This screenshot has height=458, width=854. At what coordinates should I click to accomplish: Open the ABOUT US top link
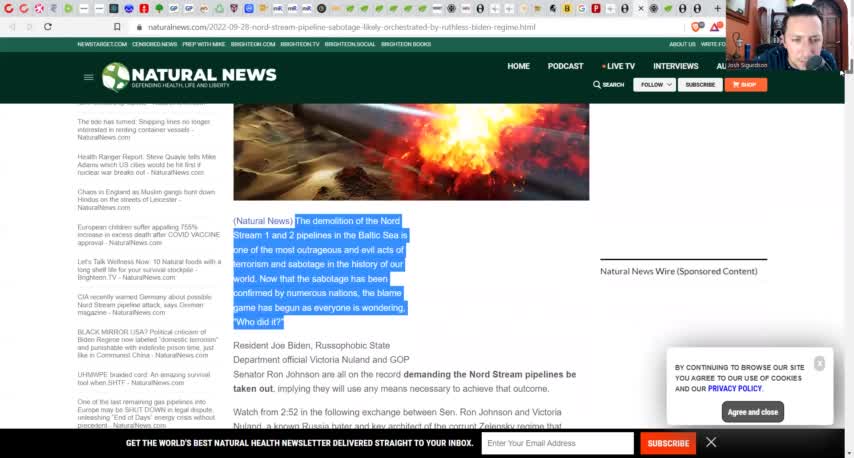tap(682, 44)
